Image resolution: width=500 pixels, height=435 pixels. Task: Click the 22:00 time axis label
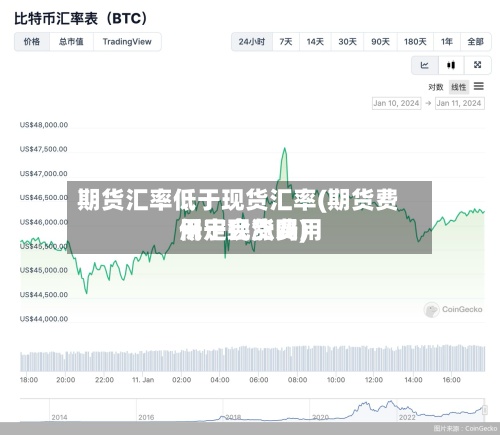[104, 380]
